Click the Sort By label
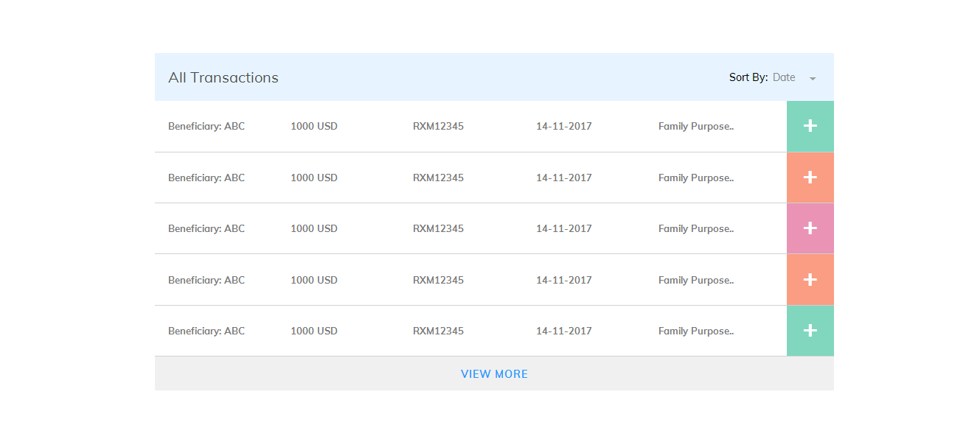980x439 pixels. (x=748, y=77)
